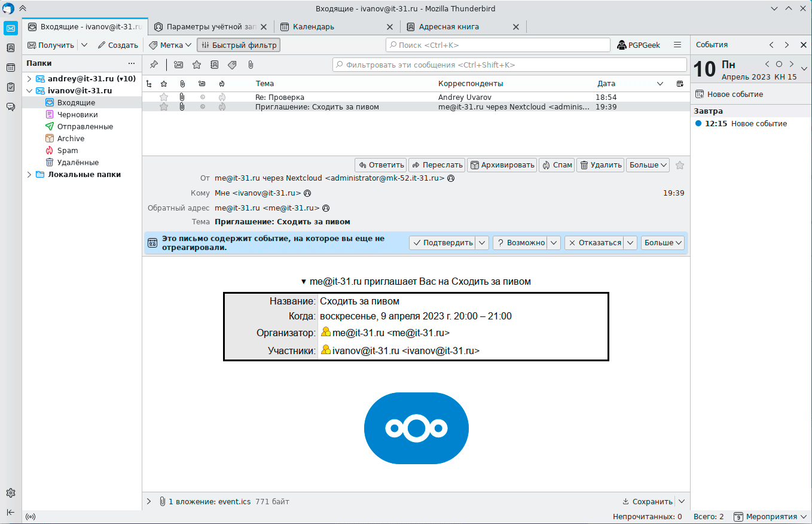Open the Больше dropdown in invitation bar
Image resolution: width=812 pixels, height=524 pixels.
coord(663,243)
